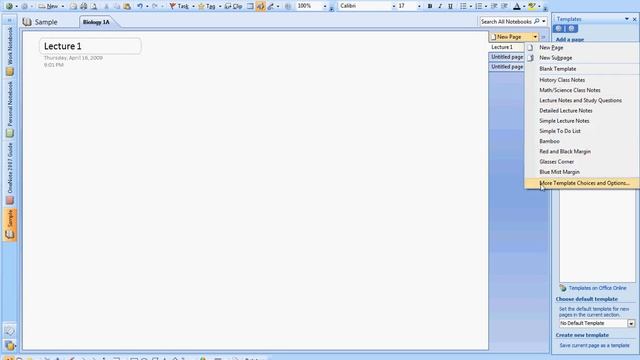Open the New button dropdown arrow
This screenshot has width=640, height=360.
tap(62, 6)
